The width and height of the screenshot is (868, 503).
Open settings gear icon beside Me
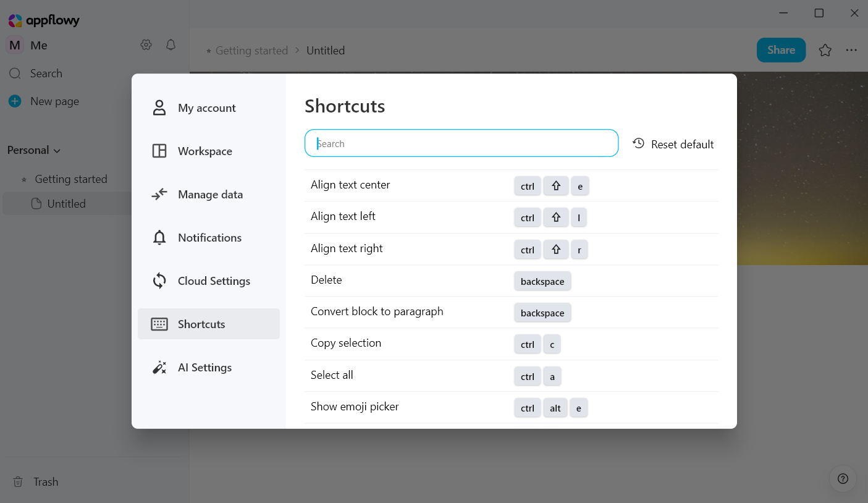[x=146, y=44]
